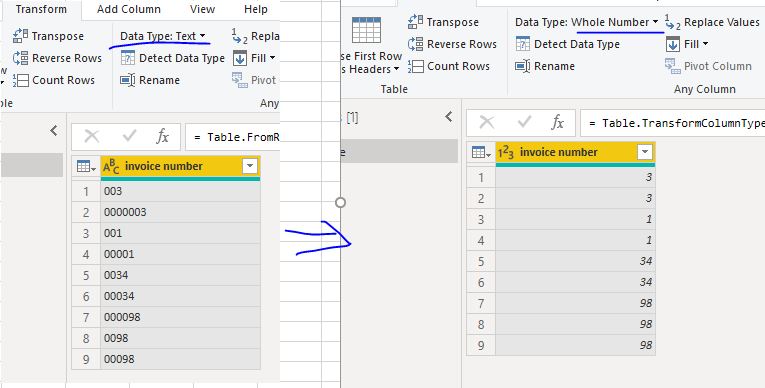This screenshot has width=765, height=388.
Task: Confirm formula with checkmark in right window
Action: pos(524,123)
